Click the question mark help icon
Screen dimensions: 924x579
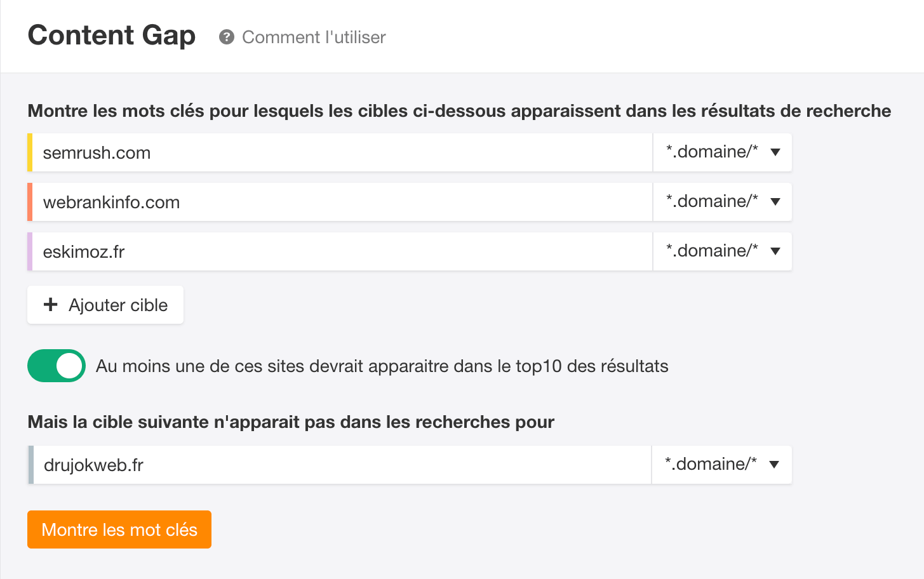[x=227, y=37]
